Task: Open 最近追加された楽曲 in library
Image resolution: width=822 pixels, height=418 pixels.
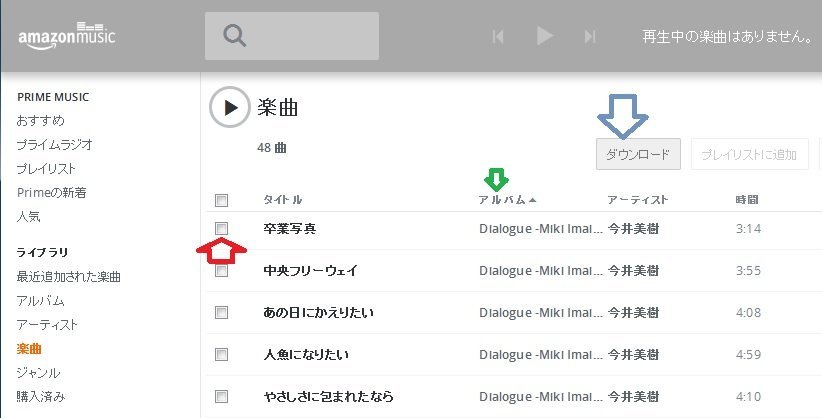Action: click(x=69, y=276)
